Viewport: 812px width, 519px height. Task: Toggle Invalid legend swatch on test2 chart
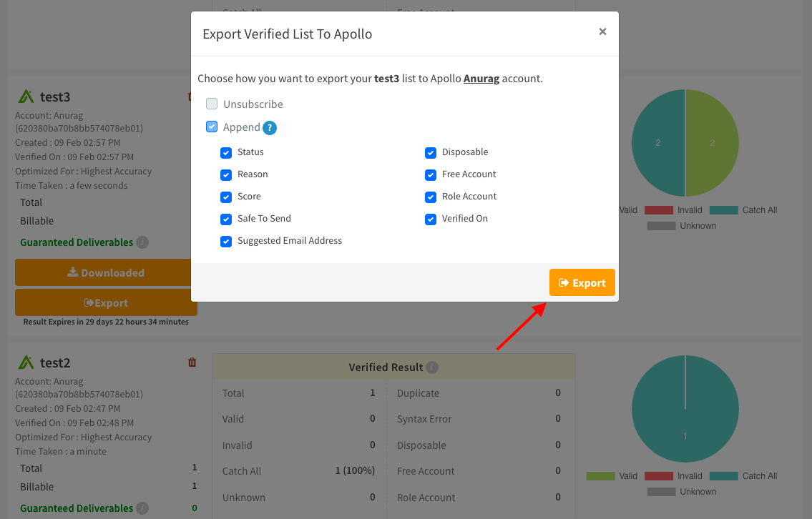(659, 476)
